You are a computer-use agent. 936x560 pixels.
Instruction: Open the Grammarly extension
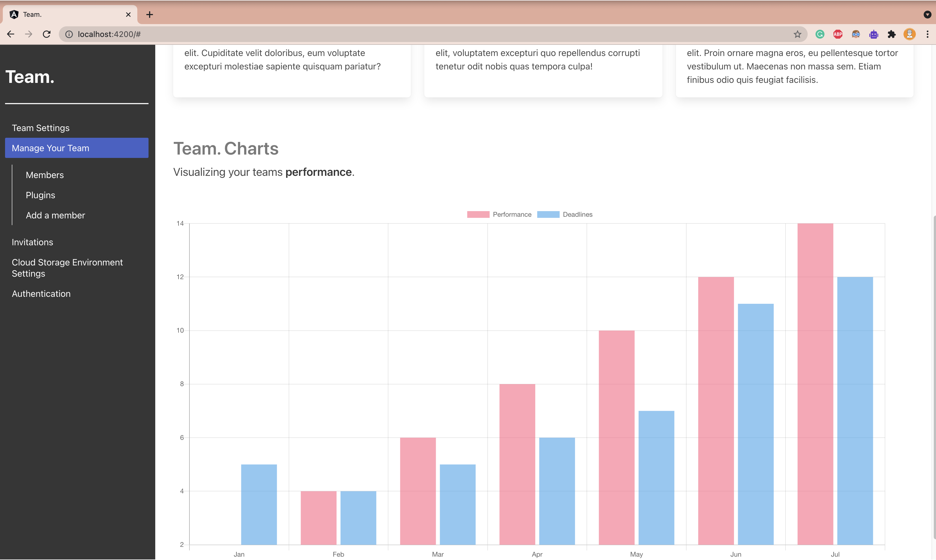pos(819,34)
